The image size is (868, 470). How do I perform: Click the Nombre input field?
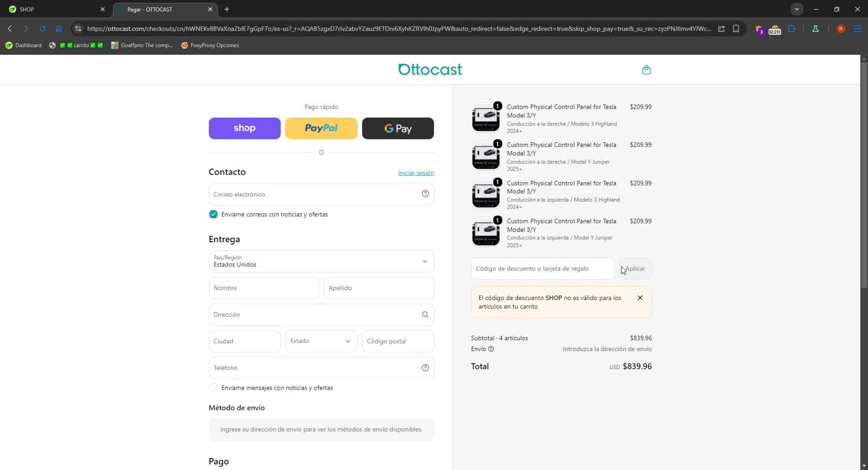tap(264, 288)
